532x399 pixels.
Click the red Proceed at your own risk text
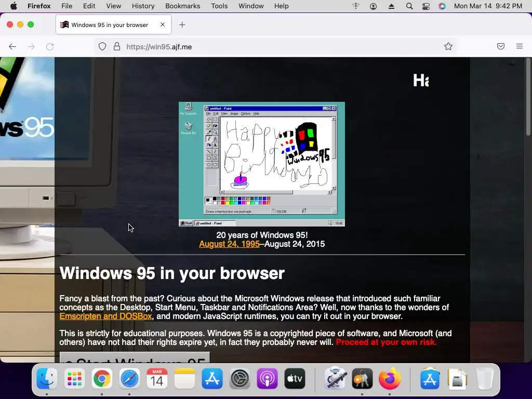point(386,342)
